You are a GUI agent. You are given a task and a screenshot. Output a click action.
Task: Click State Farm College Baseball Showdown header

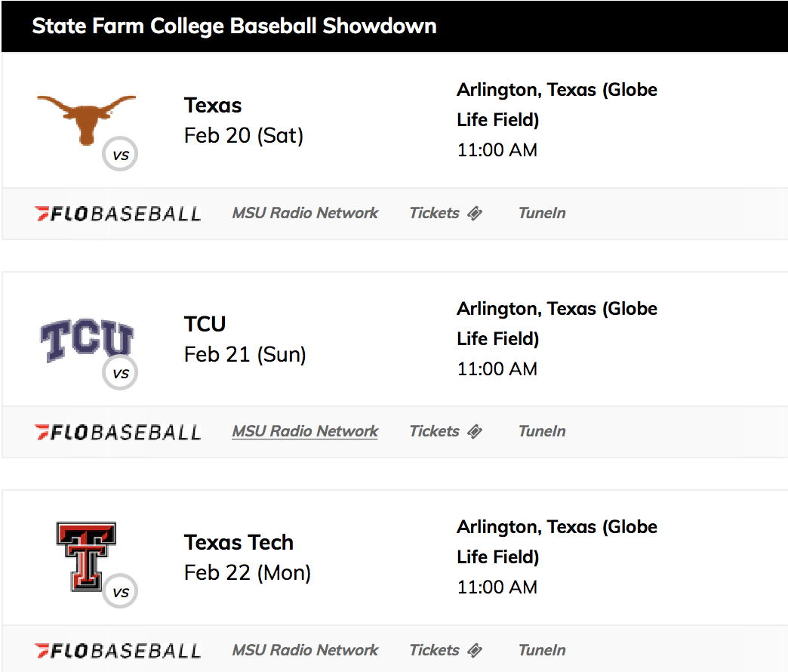pos(234,26)
